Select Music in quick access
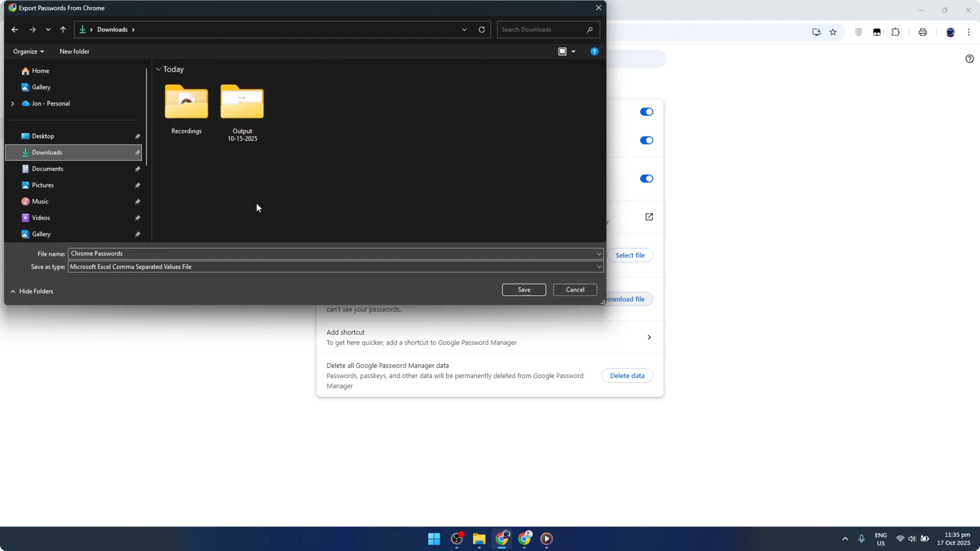The height and width of the screenshot is (551, 980). click(x=74, y=202)
